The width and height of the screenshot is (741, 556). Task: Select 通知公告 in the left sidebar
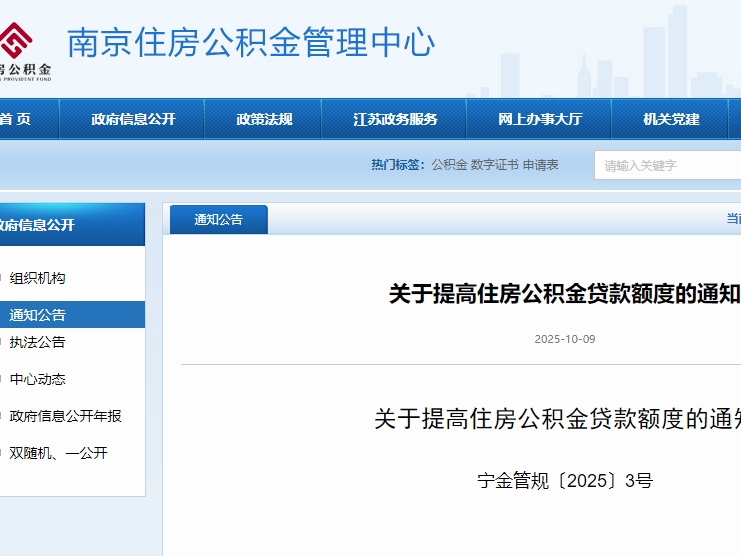[37, 315]
